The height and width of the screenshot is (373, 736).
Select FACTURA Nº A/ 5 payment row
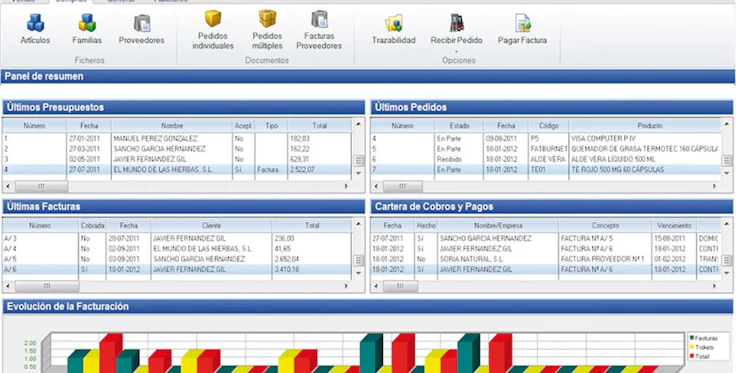(546, 238)
